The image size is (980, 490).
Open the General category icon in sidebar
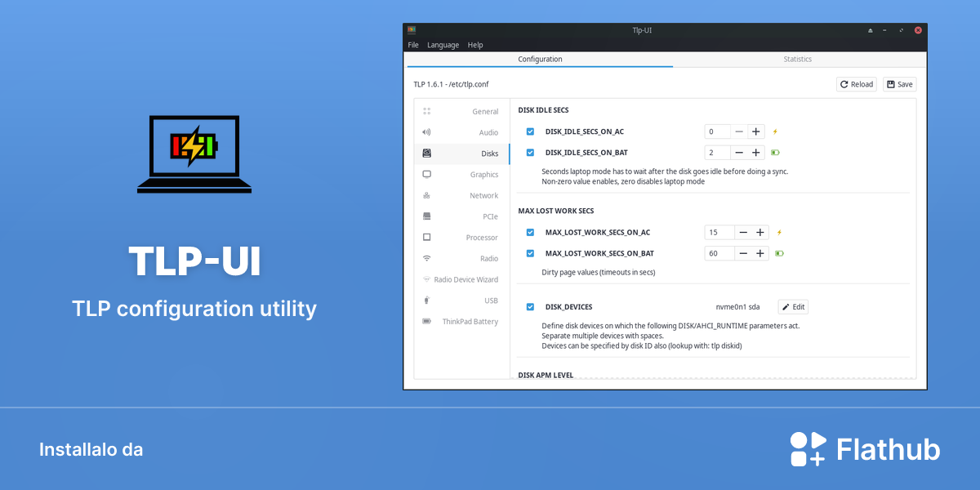(x=426, y=111)
